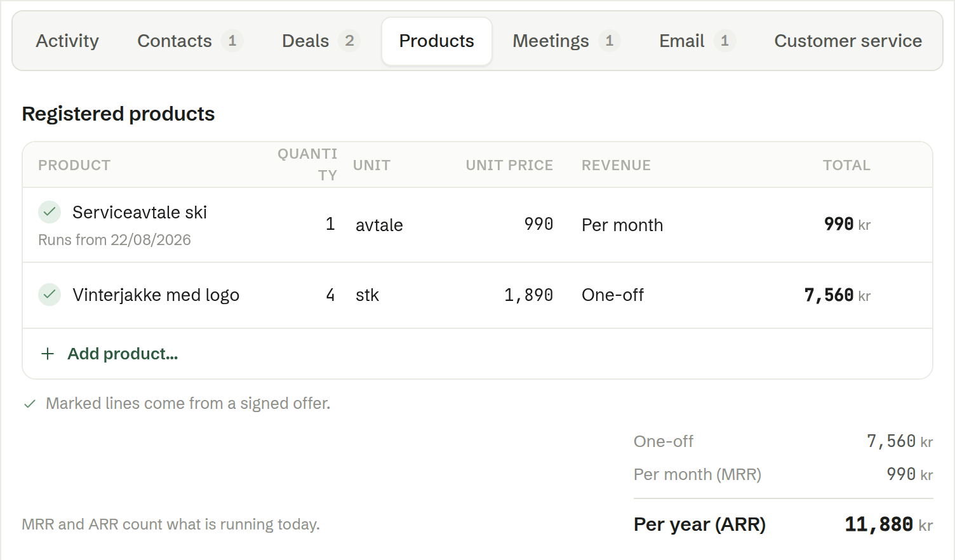
Task: Click Per month (MRR) summary label
Action: (697, 474)
